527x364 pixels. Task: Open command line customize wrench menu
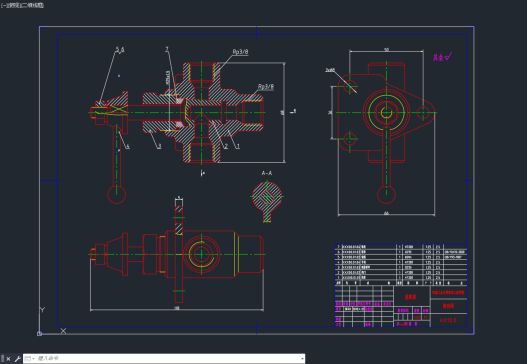click(x=17, y=359)
